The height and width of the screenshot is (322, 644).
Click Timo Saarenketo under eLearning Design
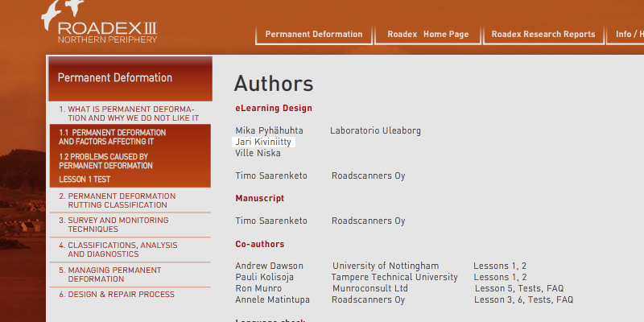click(x=271, y=175)
